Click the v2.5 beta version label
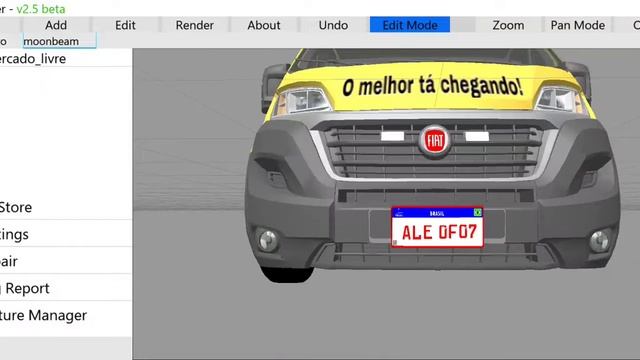The image size is (640, 360). tap(40, 9)
